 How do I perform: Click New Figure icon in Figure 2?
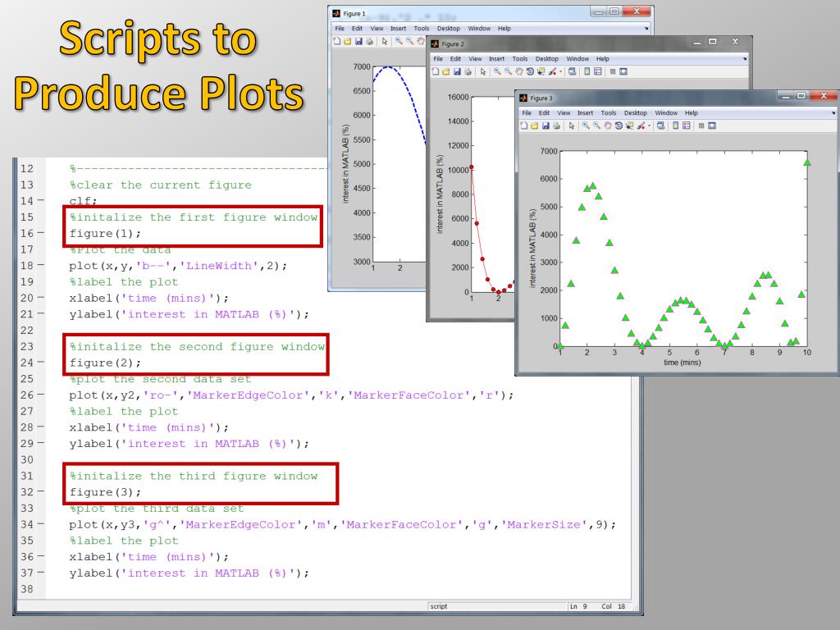pyautogui.click(x=436, y=71)
